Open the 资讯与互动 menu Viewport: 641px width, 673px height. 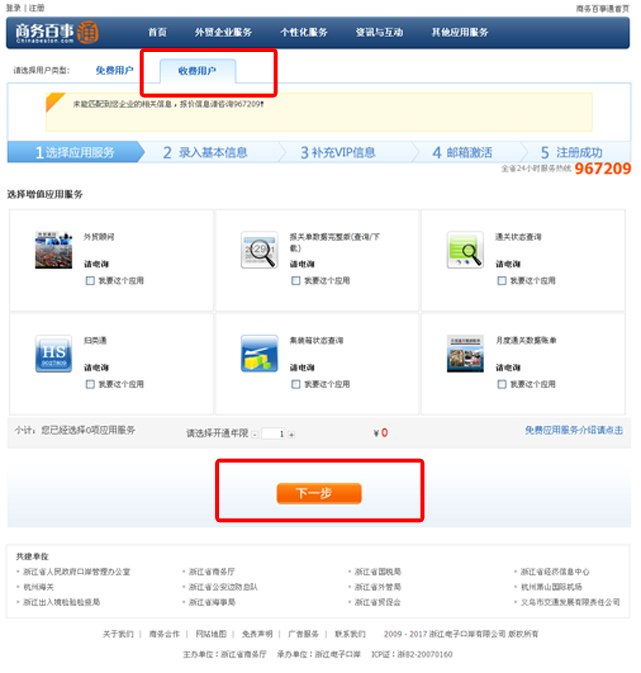(x=379, y=32)
